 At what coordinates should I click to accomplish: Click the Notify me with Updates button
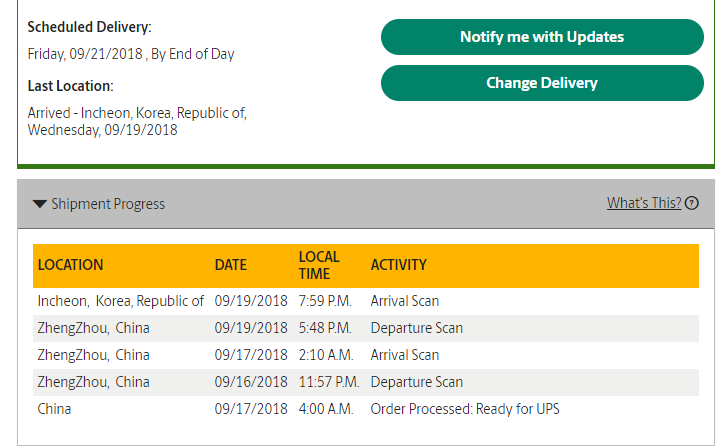(542, 37)
